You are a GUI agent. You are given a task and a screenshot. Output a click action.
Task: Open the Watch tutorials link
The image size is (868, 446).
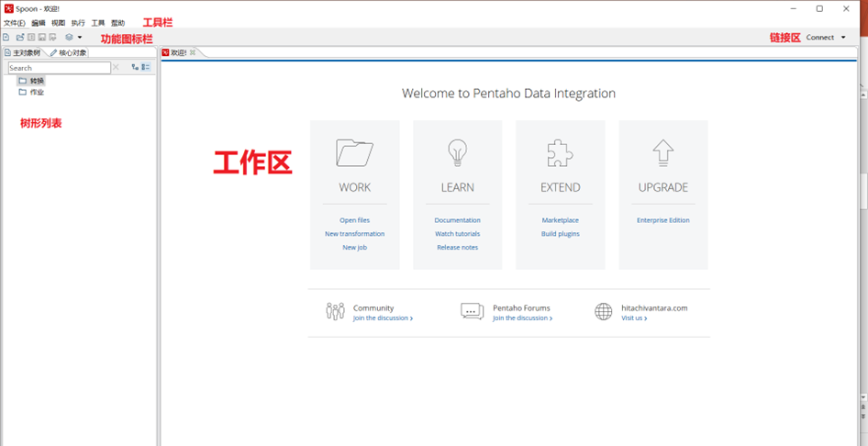point(457,234)
